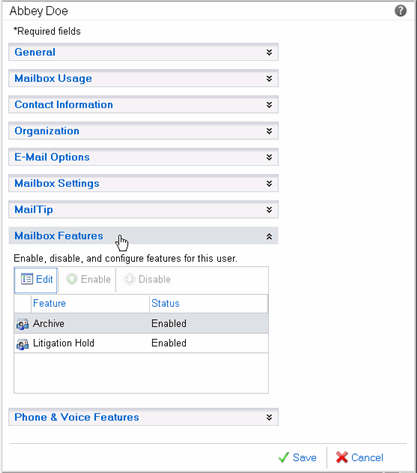Select the Litigation Hold Enabled row

[141, 343]
